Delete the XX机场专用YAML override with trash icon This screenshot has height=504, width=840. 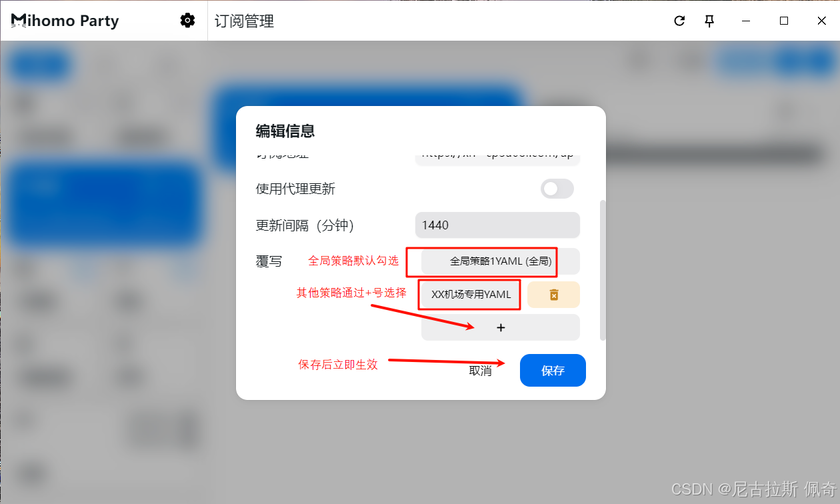[553, 295]
